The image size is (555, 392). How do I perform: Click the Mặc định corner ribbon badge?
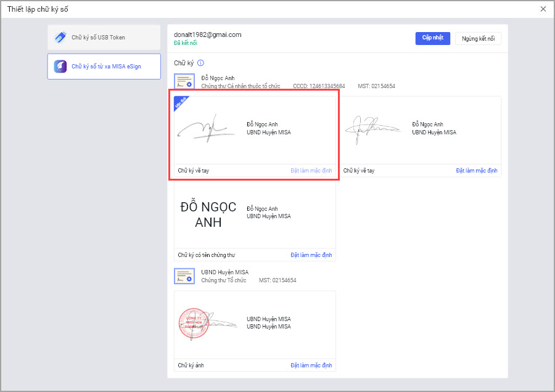point(181,102)
